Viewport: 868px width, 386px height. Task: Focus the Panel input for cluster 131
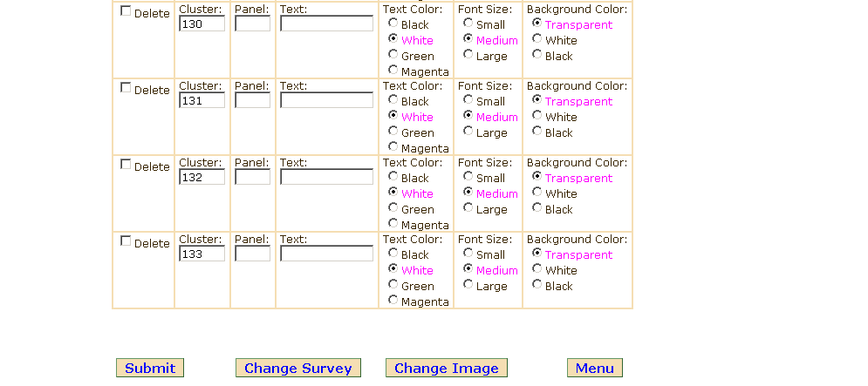tap(252, 101)
